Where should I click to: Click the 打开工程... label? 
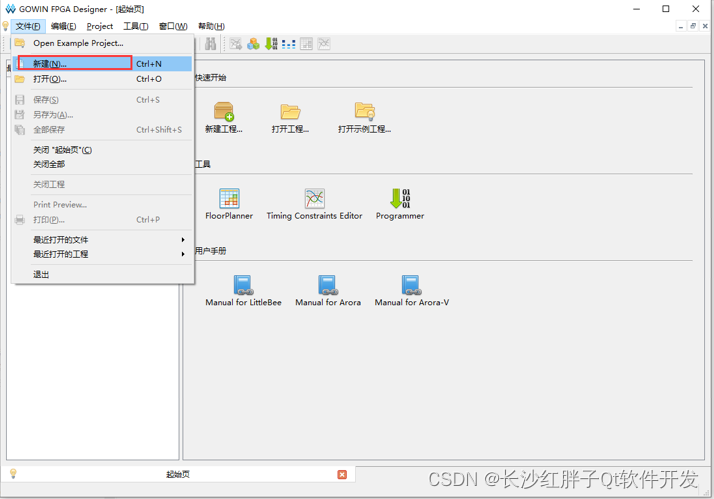290,129
